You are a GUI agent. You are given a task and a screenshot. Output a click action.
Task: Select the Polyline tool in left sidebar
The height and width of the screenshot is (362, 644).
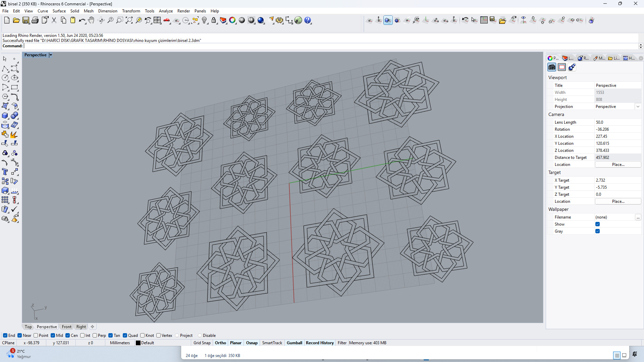pyautogui.click(x=5, y=69)
